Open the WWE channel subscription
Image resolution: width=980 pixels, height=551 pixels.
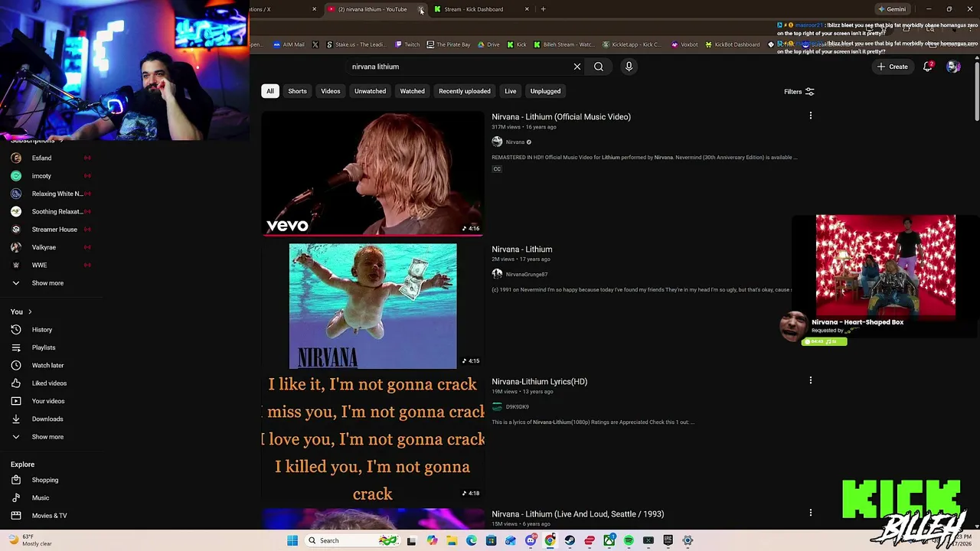click(39, 265)
